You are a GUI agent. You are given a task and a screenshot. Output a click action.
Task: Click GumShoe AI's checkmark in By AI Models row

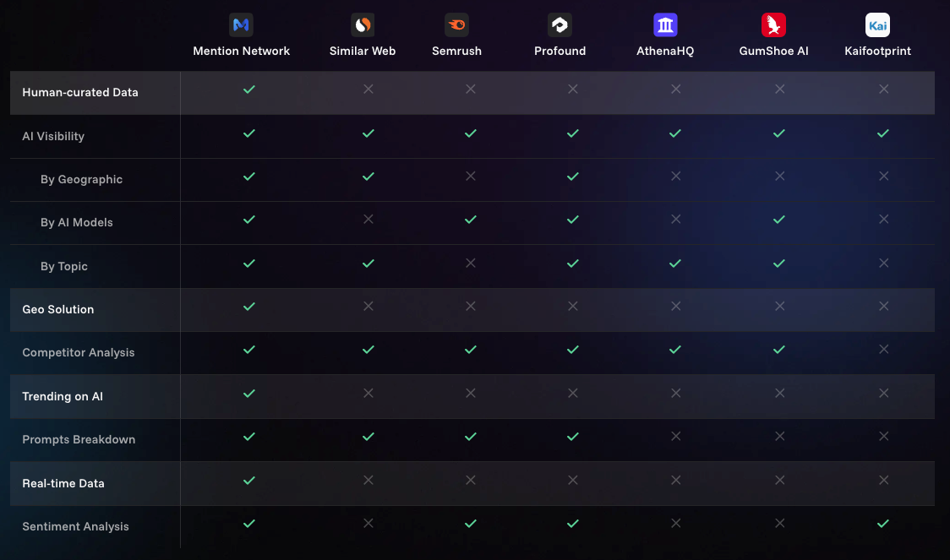point(779,220)
